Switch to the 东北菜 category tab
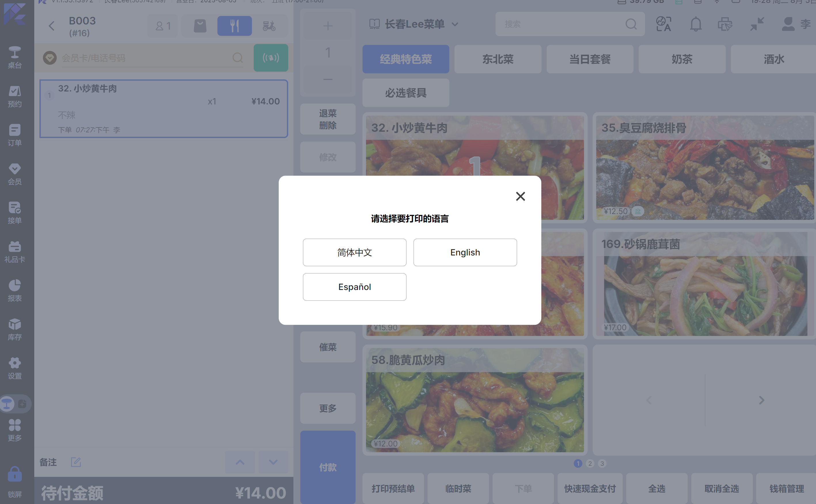The height and width of the screenshot is (504, 816). pyautogui.click(x=498, y=59)
